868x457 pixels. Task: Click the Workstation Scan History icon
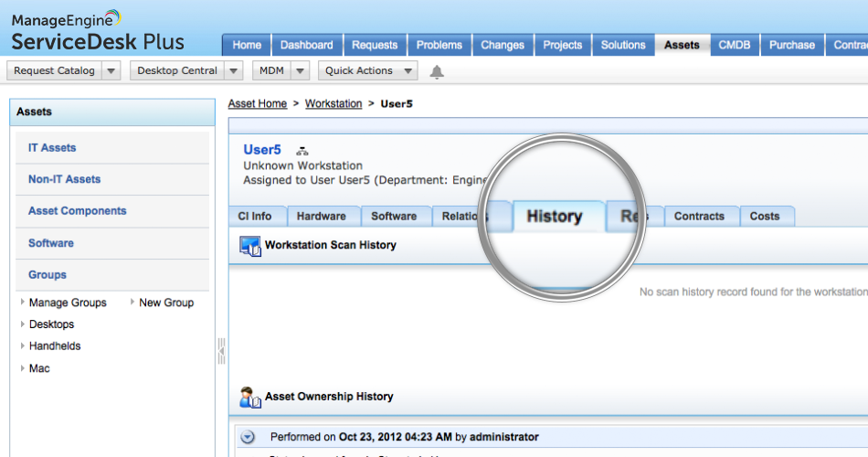pos(250,246)
